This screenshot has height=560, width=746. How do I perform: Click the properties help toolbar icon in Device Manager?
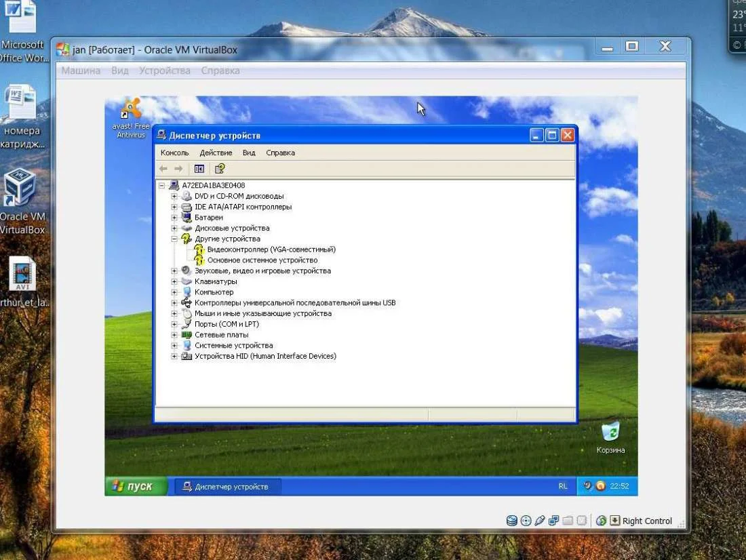[x=220, y=169]
